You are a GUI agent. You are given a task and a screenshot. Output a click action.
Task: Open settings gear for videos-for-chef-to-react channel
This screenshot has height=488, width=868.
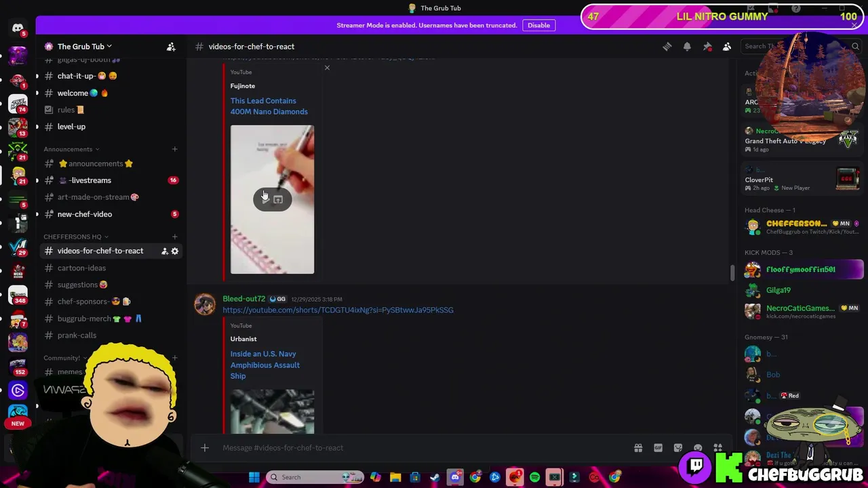pos(175,251)
